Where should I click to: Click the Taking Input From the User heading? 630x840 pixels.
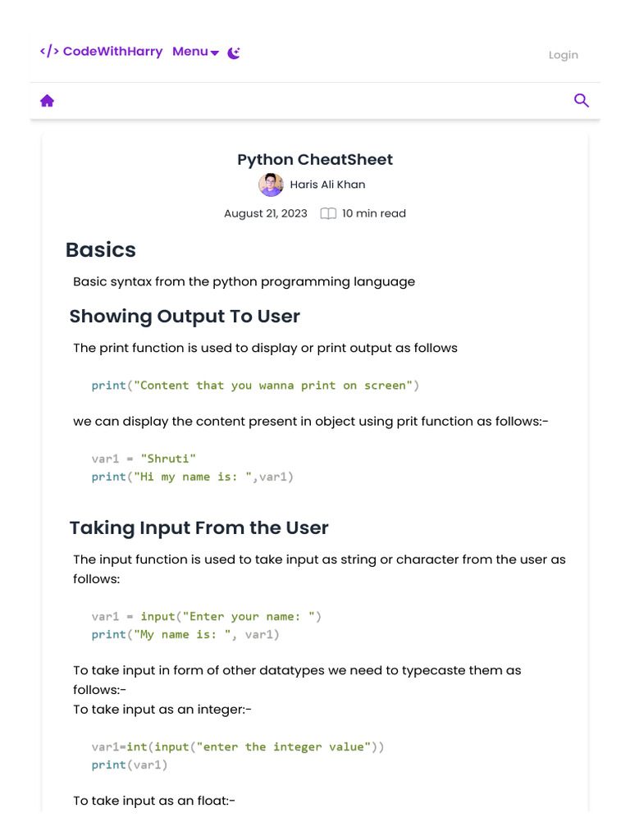(x=199, y=527)
